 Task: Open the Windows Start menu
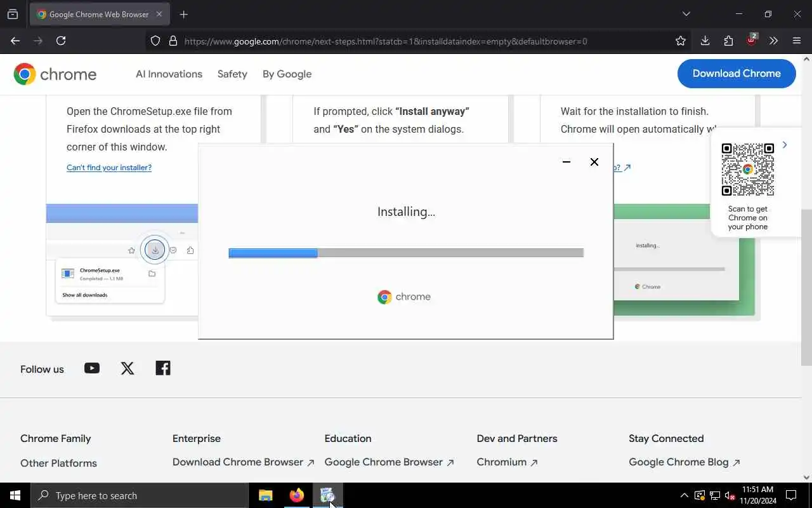(x=15, y=495)
